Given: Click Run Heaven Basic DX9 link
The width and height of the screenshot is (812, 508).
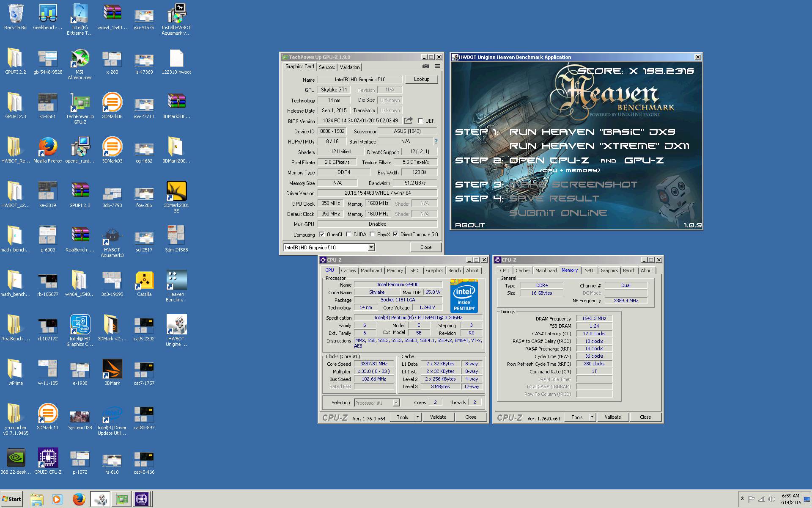Looking at the screenshot, I should (x=592, y=132).
